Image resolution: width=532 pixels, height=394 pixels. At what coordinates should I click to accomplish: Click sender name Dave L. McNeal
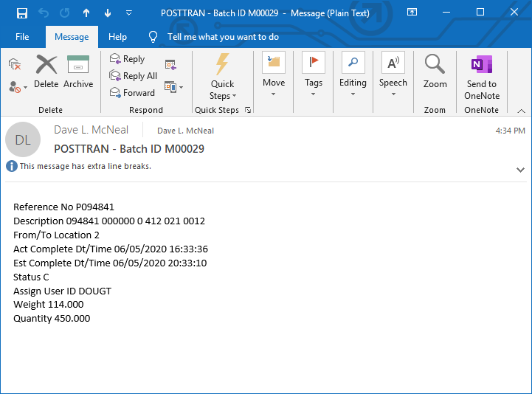point(91,130)
